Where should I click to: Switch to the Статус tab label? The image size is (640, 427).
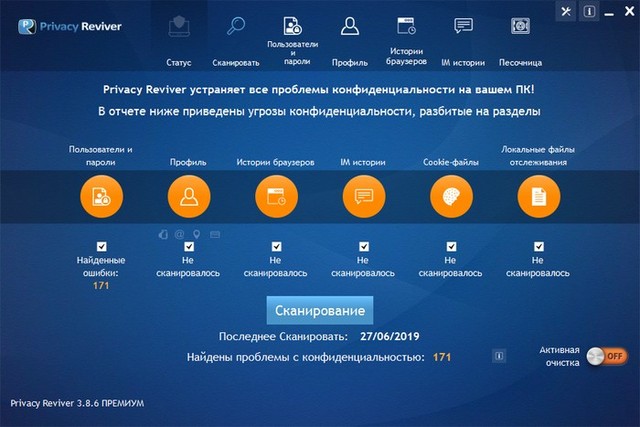(x=179, y=63)
